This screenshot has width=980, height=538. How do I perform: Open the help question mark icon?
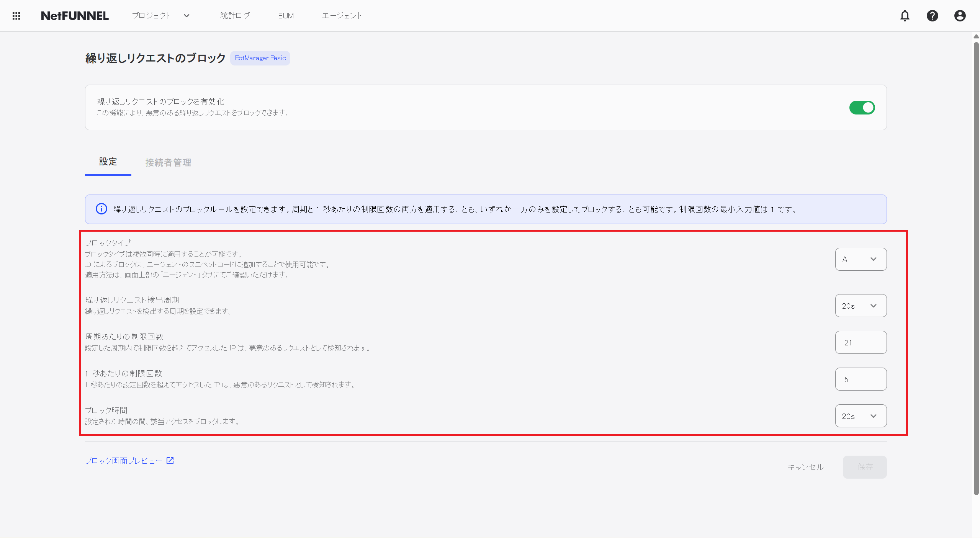pyautogui.click(x=932, y=16)
